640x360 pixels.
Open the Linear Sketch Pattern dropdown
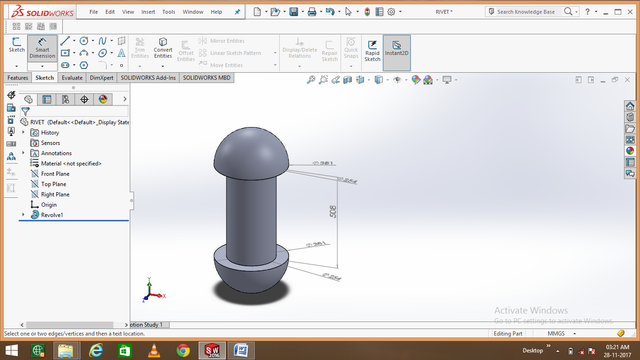(x=275, y=53)
